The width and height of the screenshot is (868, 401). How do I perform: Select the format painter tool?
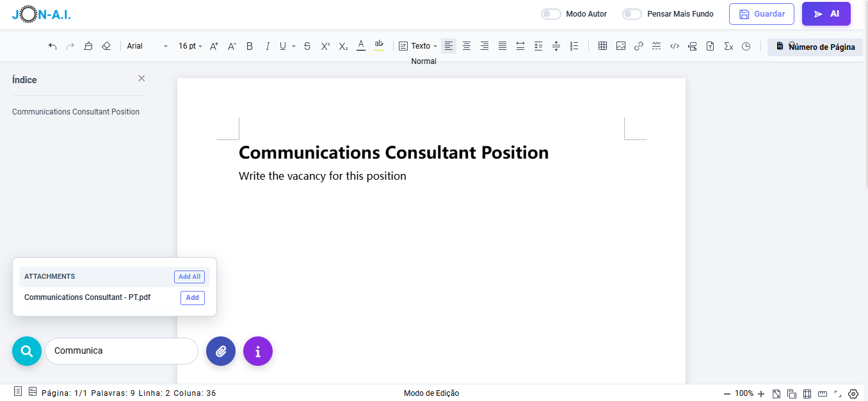point(88,46)
